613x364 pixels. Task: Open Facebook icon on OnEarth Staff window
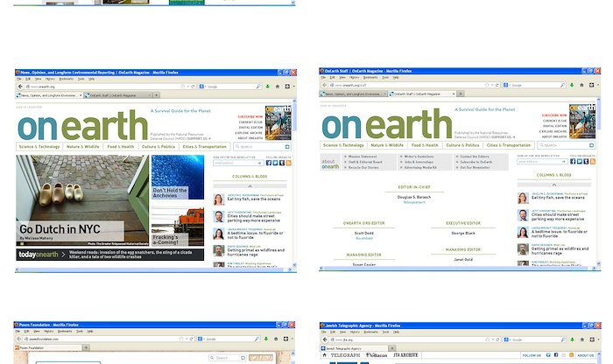point(573,161)
